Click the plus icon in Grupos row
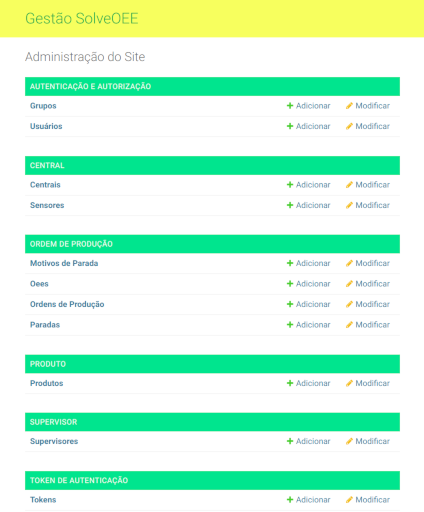 (290, 106)
